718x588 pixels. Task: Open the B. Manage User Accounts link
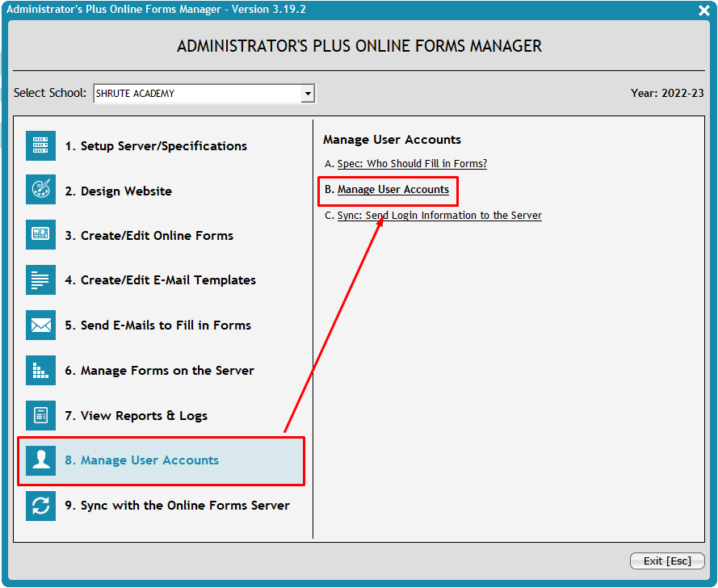coord(393,190)
